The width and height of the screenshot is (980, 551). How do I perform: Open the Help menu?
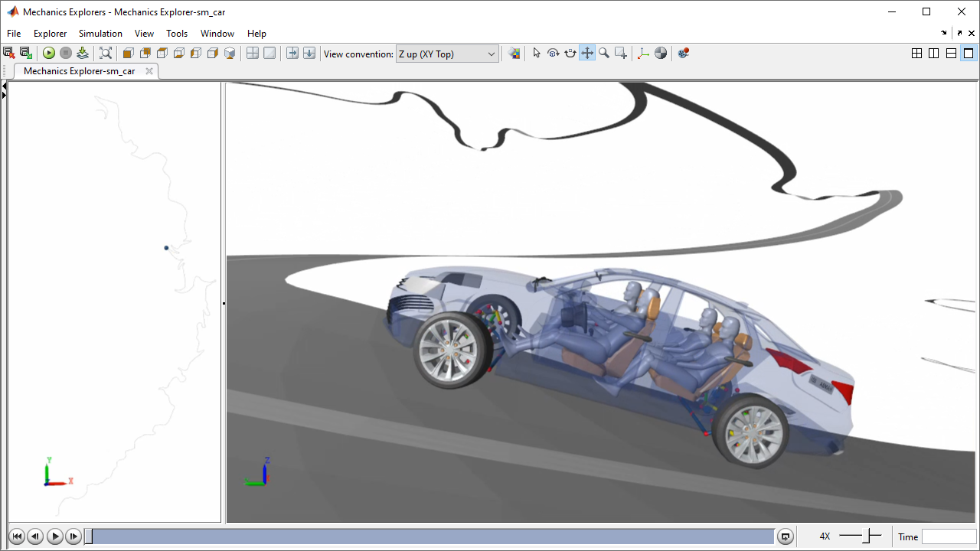[x=256, y=34]
